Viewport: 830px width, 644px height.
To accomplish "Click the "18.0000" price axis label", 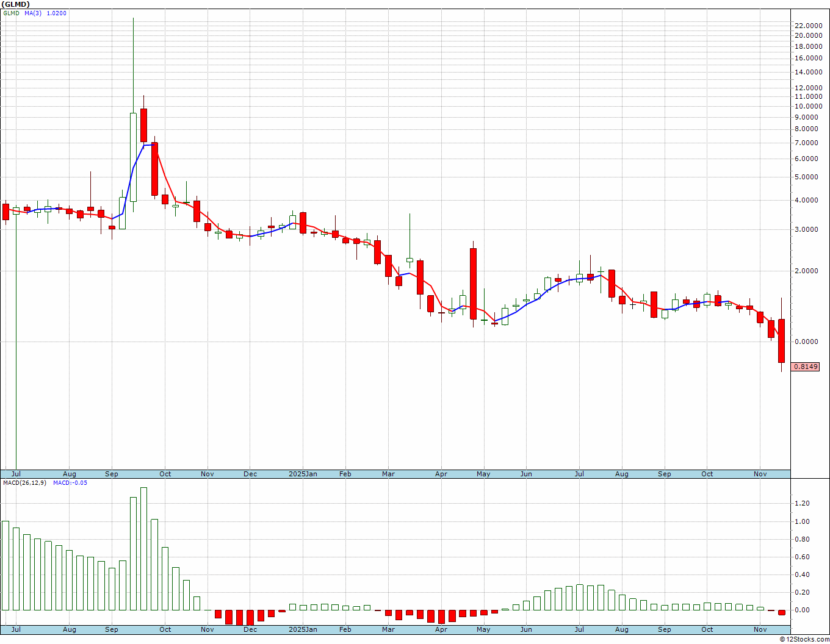I will [808, 46].
